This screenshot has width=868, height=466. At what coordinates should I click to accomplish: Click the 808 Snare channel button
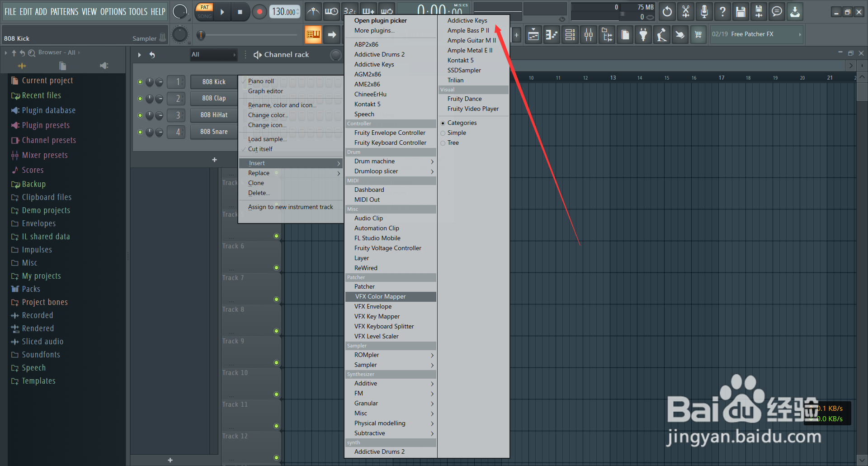tap(214, 132)
